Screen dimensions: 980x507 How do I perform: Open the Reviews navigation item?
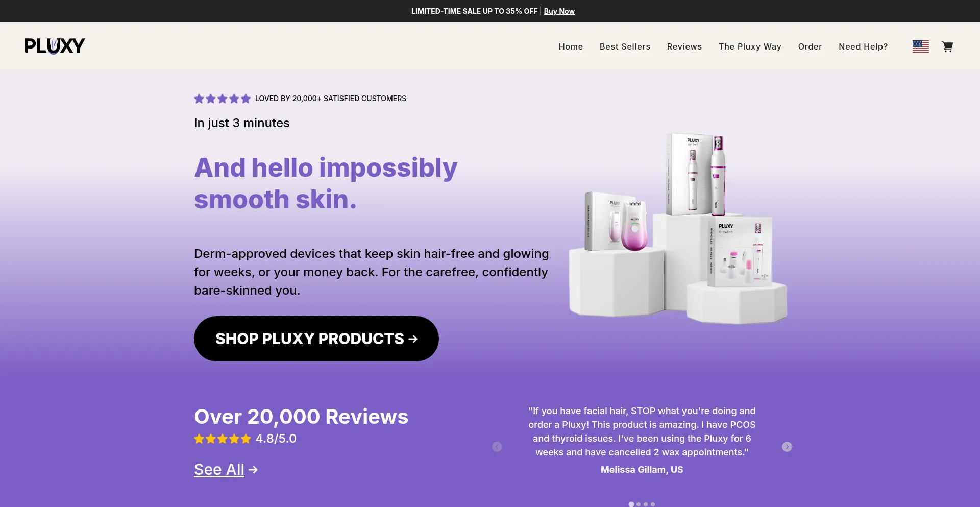click(x=684, y=46)
